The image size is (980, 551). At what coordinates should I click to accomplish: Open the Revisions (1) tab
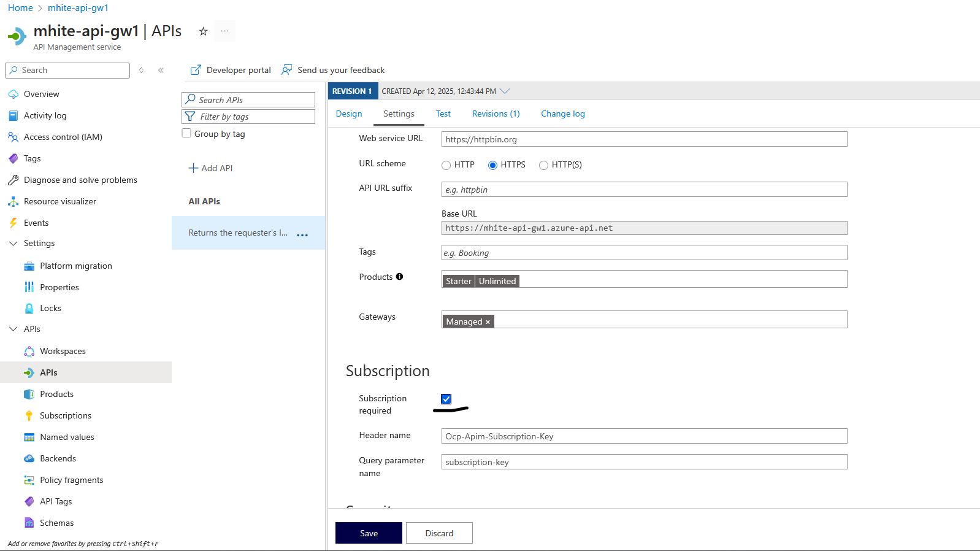(x=496, y=114)
